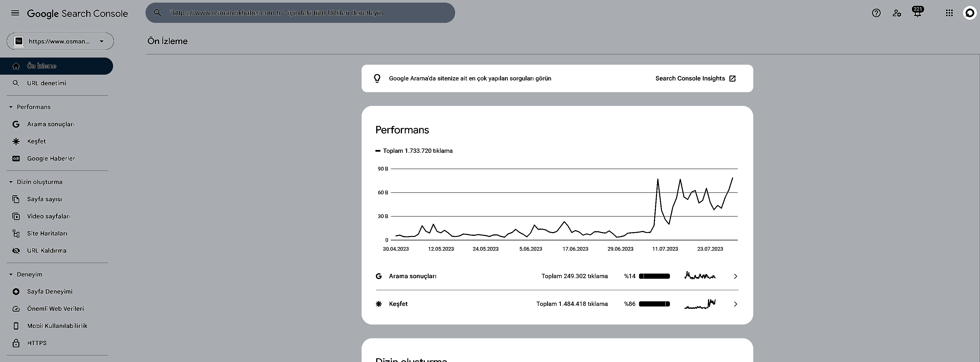The width and height of the screenshot is (980, 362).
Task: Click the chevron on Arama sonuçları row
Action: coord(736,276)
